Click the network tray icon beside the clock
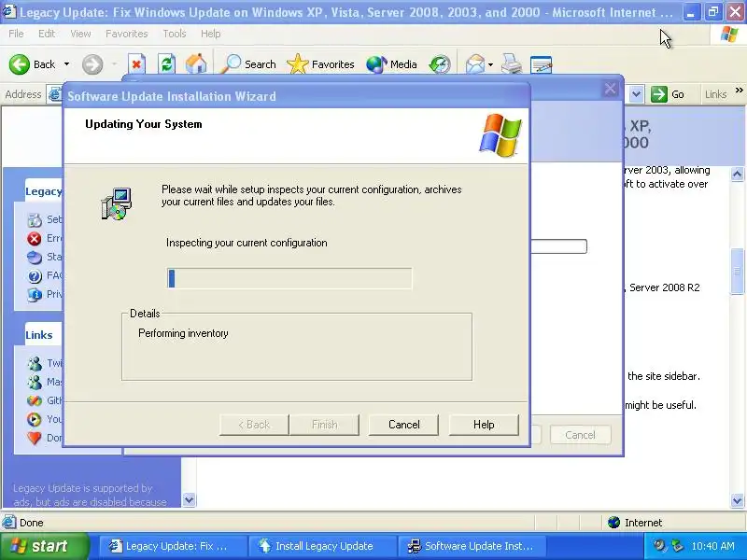Viewport: 747px width, 560px height. pos(677,546)
